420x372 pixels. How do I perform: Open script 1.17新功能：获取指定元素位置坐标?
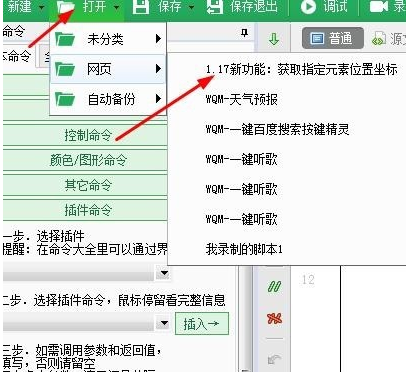[x=301, y=69]
